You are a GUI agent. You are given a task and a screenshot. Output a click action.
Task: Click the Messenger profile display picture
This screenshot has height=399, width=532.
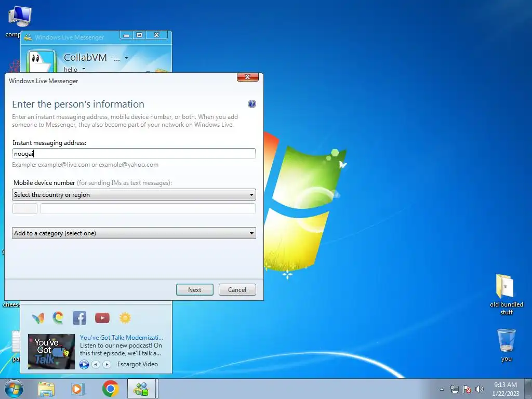pos(42,62)
